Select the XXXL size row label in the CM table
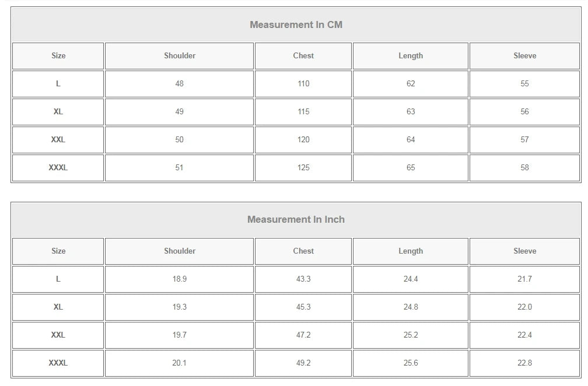This screenshot has width=588, height=386. pyautogui.click(x=58, y=168)
